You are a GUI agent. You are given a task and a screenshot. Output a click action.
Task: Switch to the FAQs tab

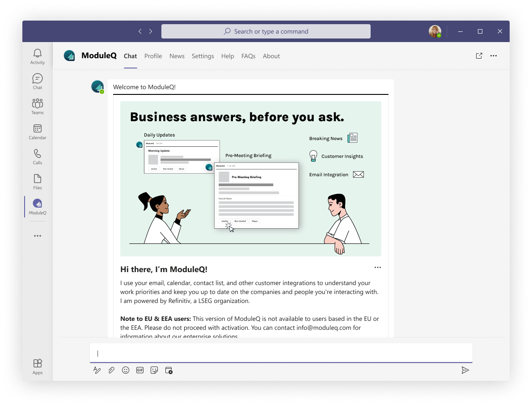(249, 56)
